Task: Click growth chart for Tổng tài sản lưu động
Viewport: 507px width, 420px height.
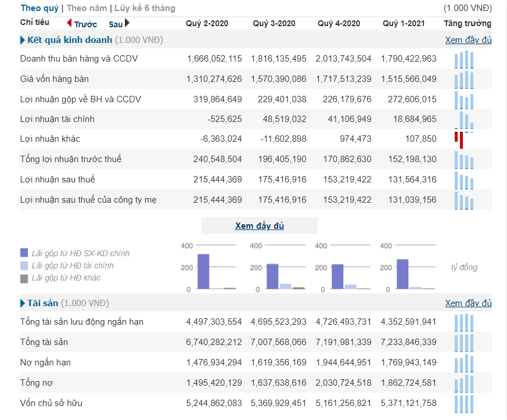Action: (464, 322)
